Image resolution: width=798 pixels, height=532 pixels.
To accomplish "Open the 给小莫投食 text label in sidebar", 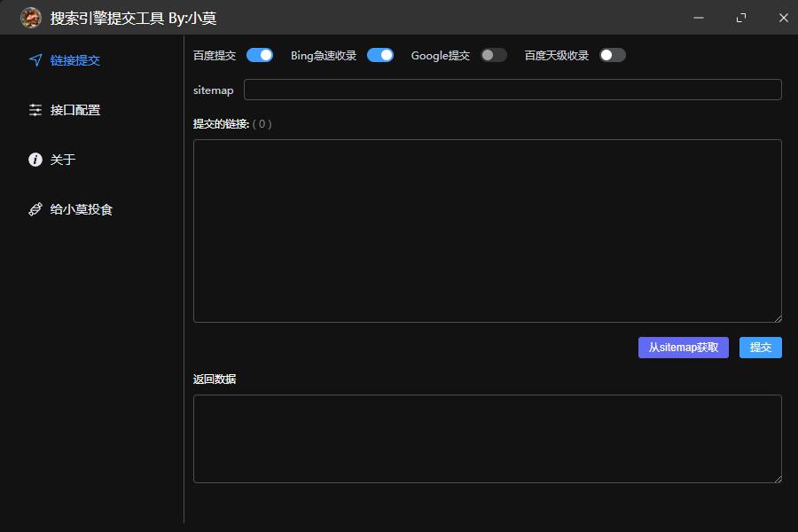I will [82, 209].
